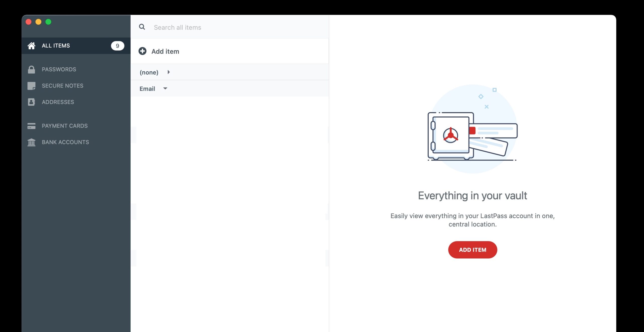644x332 pixels.
Task: Open the Passwords category
Action: coord(59,69)
